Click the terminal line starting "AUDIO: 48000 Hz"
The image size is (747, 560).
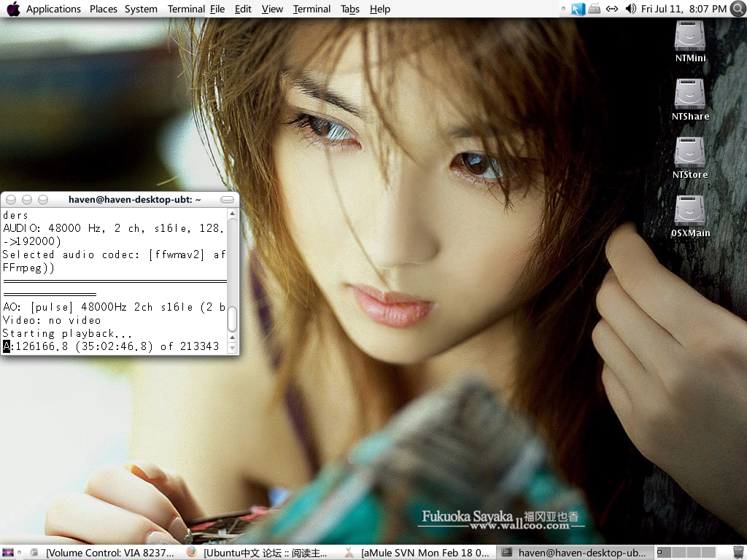(x=114, y=228)
